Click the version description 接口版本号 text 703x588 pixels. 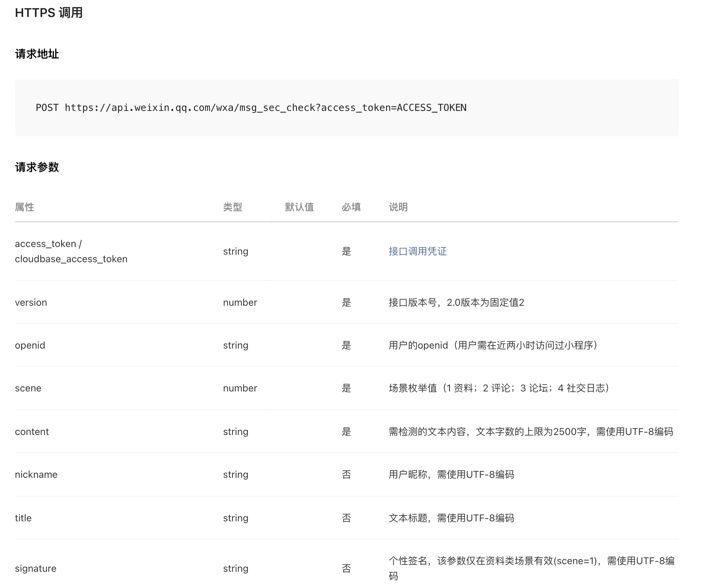457,302
